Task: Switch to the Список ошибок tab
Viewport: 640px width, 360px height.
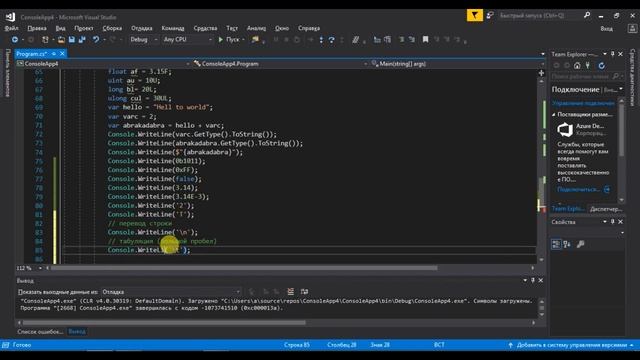Action: click(x=40, y=331)
